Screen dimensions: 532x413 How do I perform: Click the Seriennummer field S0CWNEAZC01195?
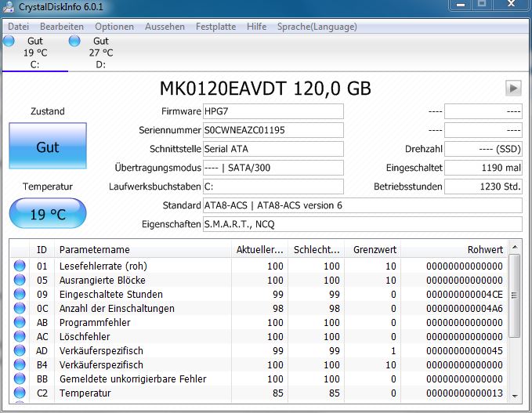tap(273, 130)
